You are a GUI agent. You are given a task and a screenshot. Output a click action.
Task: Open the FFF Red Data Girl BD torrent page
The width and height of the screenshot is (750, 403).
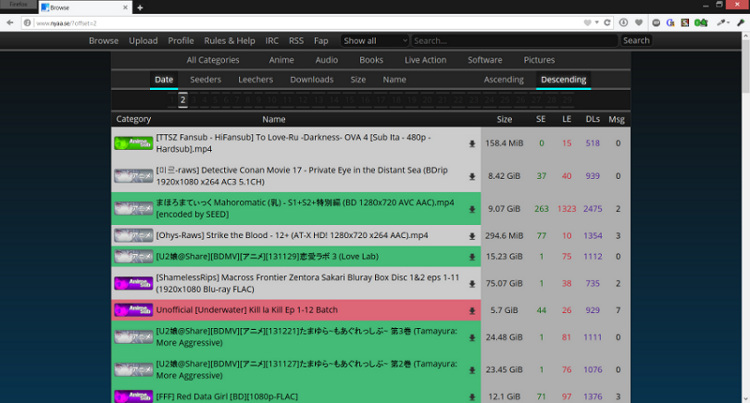(227, 396)
